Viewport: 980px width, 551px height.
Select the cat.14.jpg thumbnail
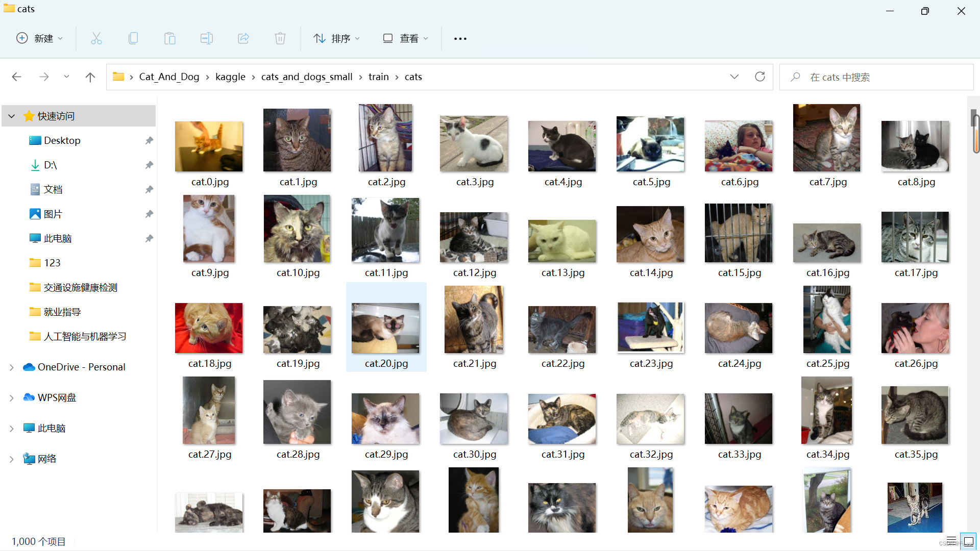click(650, 235)
